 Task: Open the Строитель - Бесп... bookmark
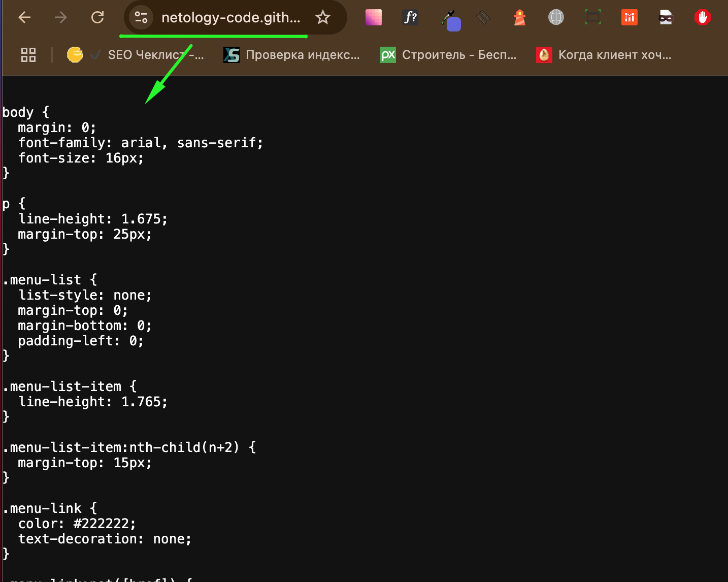tap(448, 55)
